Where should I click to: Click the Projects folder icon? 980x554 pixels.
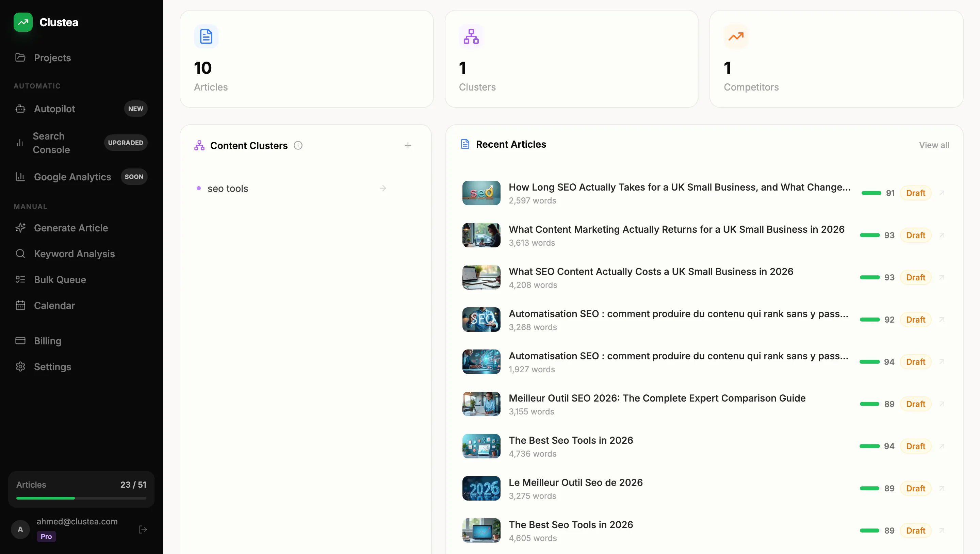click(x=20, y=58)
